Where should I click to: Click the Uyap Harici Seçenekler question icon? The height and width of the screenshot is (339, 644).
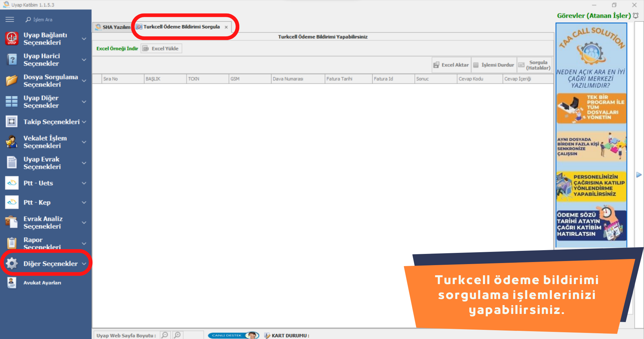(12, 60)
